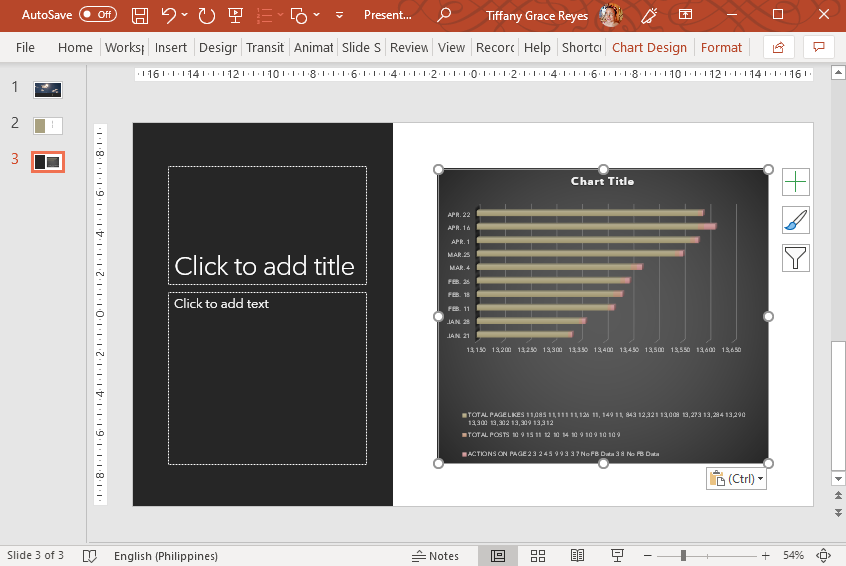Click the Undo arrow icon
Viewport: 846px width, 566px height.
click(x=168, y=15)
